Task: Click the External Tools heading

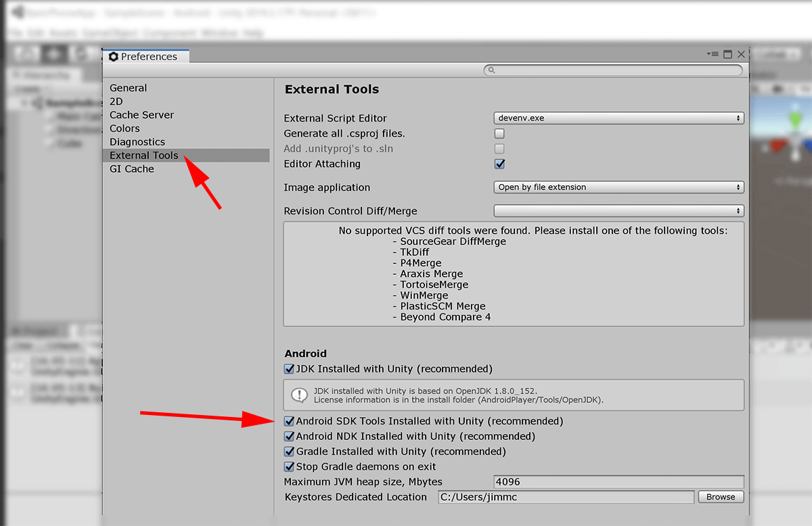Action: (x=332, y=89)
